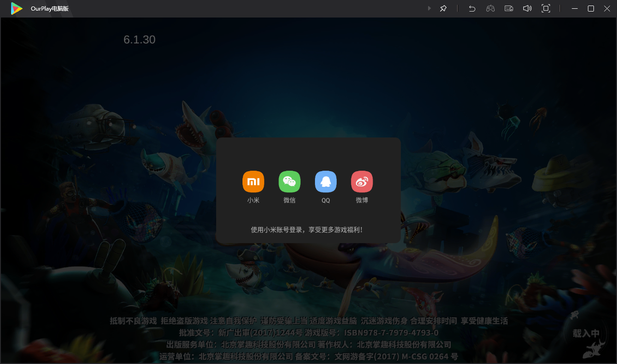Click the 微博 label under the red icon

point(362,200)
